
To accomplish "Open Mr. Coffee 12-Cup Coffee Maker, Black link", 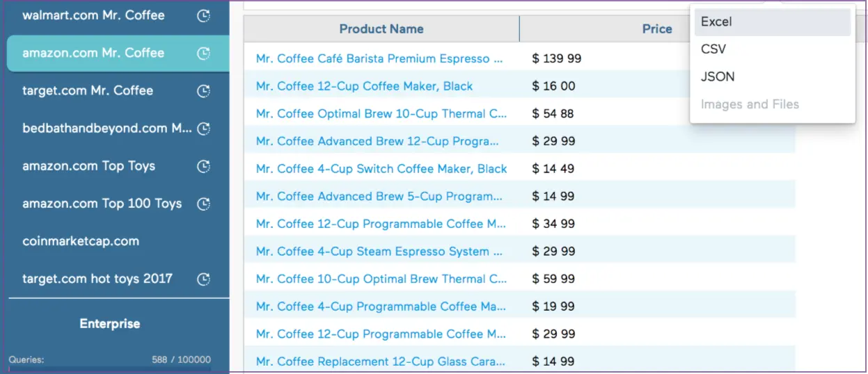I will [364, 86].
